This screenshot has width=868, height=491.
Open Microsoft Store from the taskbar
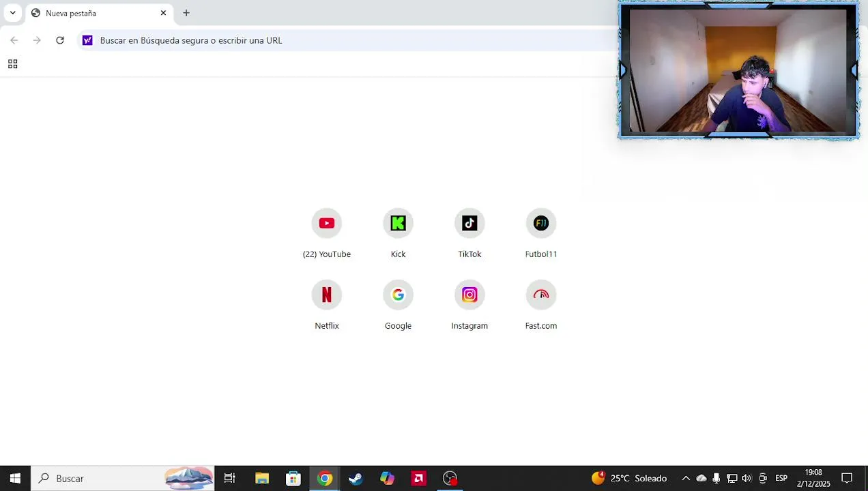293,478
